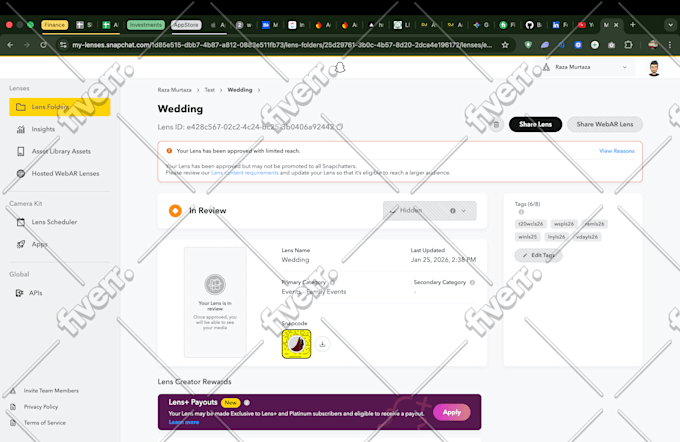Click the profile avatar
This screenshot has width=680, height=442.
(654, 68)
